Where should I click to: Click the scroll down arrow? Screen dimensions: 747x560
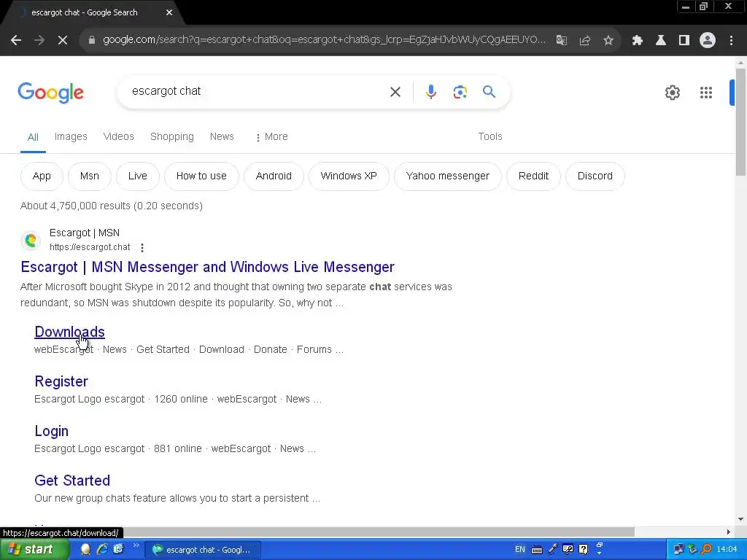click(x=740, y=519)
